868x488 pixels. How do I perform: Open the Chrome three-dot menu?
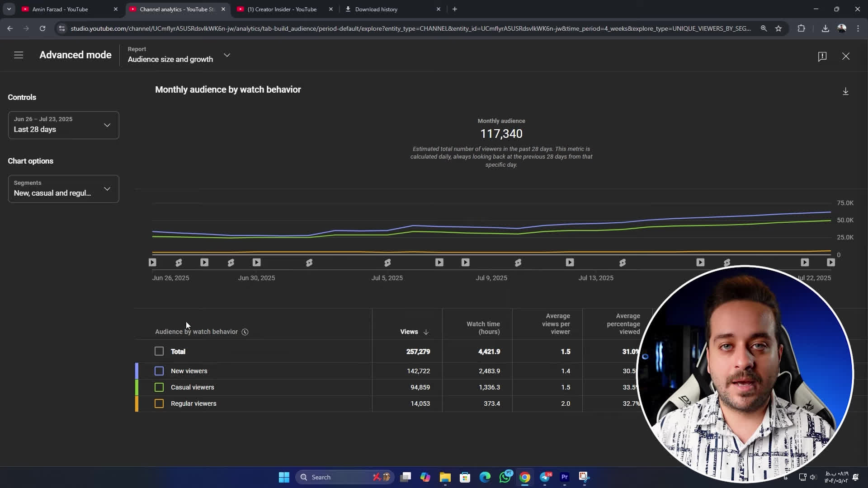point(858,28)
